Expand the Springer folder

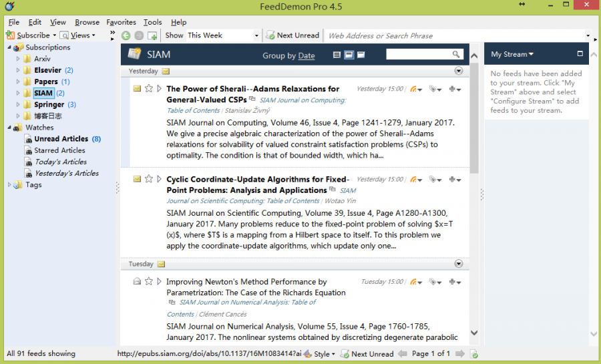[x=17, y=105]
